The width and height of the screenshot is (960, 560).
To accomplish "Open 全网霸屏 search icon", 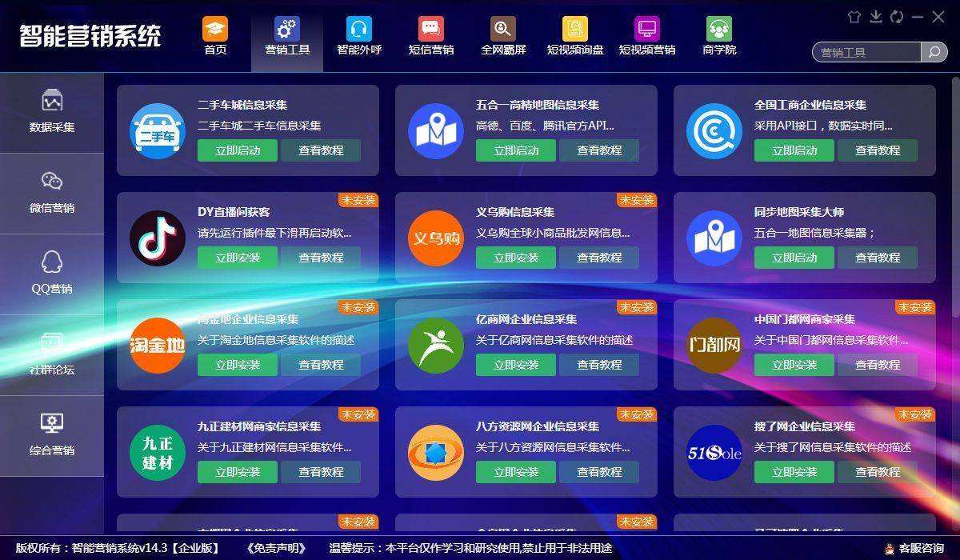I will point(503,30).
